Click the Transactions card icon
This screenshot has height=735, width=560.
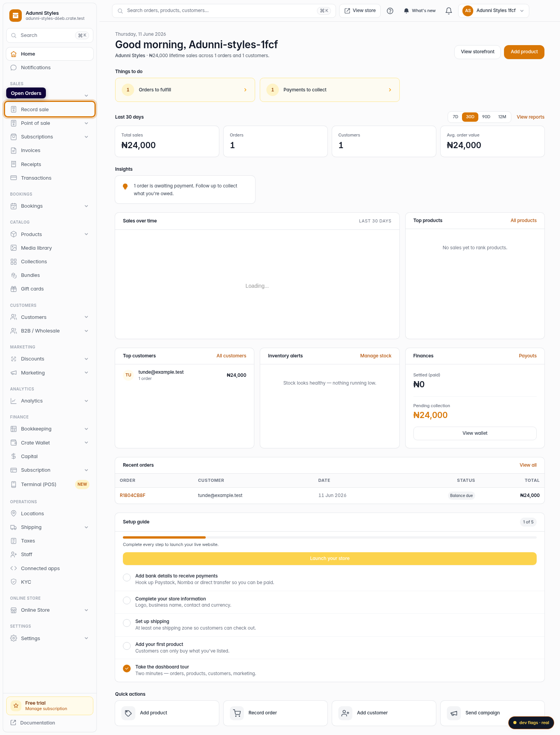(x=14, y=178)
